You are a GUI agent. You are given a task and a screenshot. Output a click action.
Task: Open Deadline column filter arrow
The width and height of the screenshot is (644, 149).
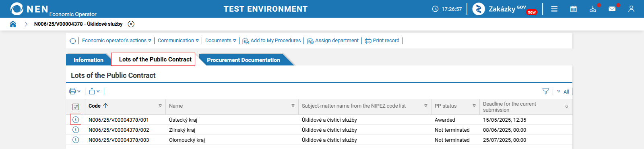567,107
